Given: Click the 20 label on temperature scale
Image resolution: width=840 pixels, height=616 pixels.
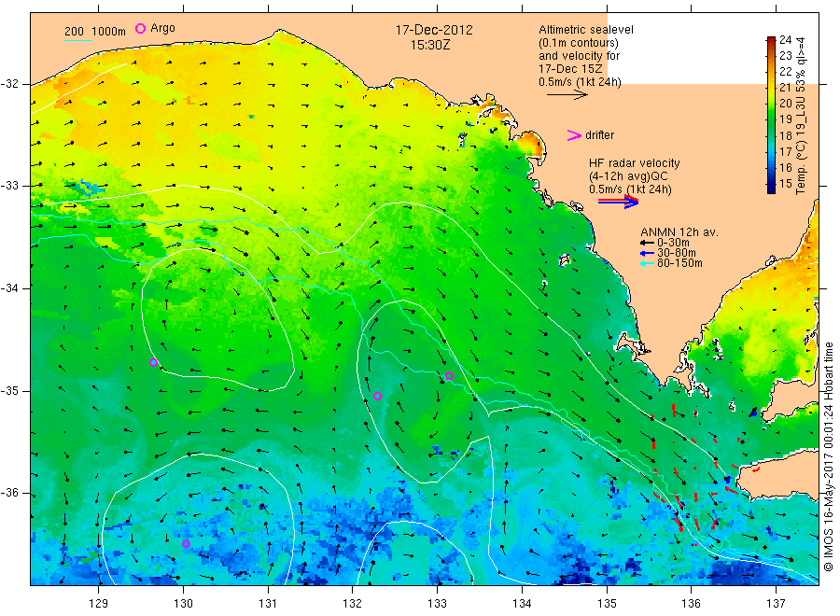Looking at the screenshot, I should pyautogui.click(x=785, y=104).
